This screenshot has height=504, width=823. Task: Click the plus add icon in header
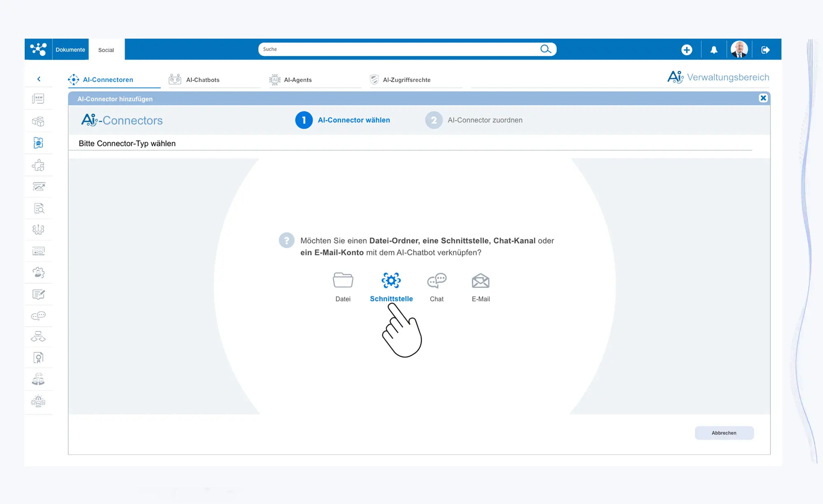point(686,50)
